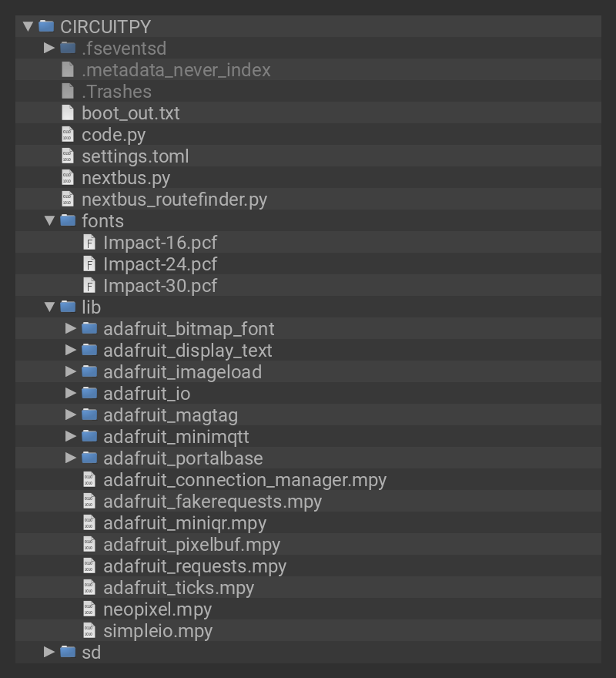The height and width of the screenshot is (678, 616).
Task: Click the boot_out.txt document icon
Action: click(68, 113)
